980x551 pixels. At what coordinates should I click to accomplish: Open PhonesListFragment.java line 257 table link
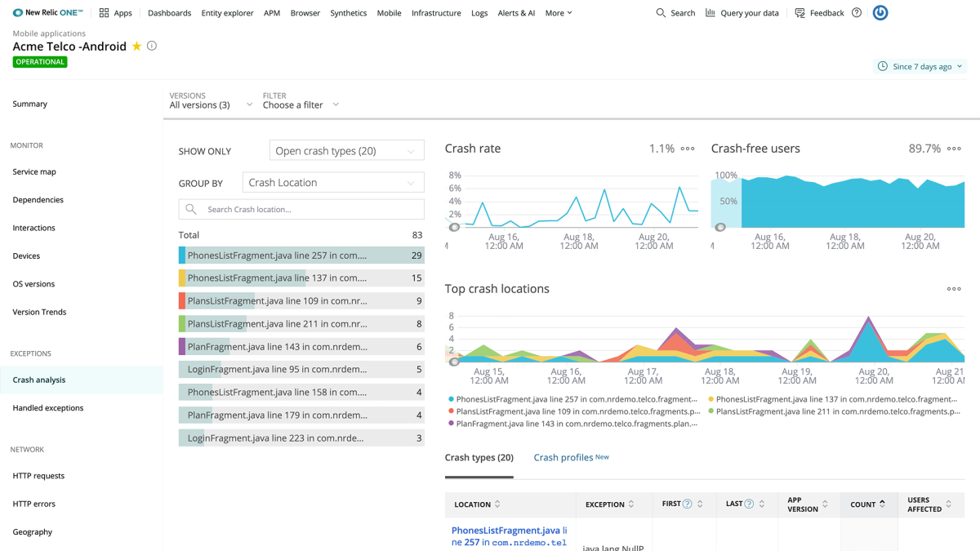pos(509,536)
